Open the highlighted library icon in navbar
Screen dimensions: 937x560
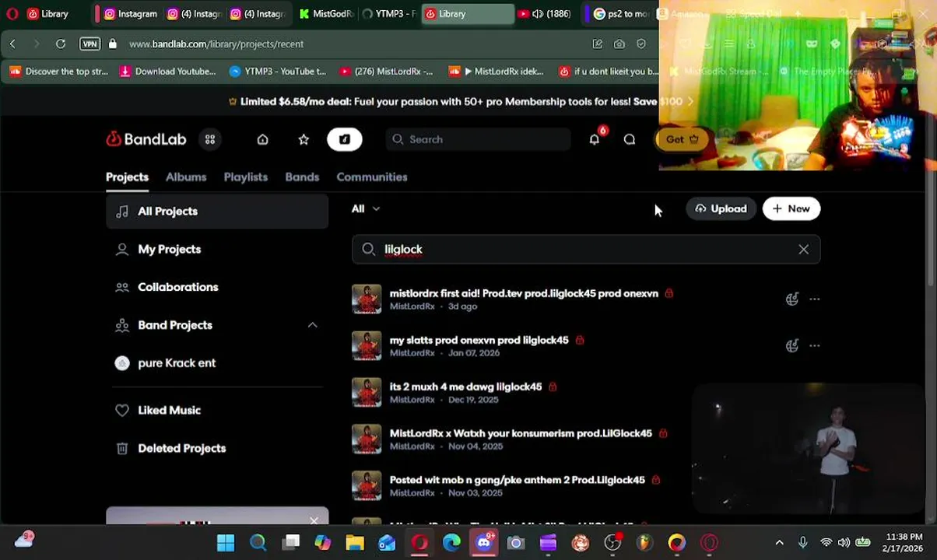pos(345,139)
